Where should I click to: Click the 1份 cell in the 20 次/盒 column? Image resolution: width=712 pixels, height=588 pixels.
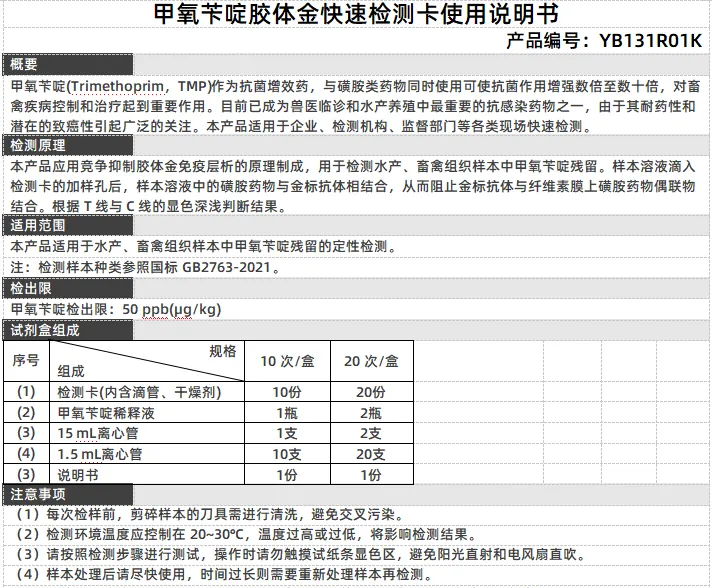[x=371, y=475]
